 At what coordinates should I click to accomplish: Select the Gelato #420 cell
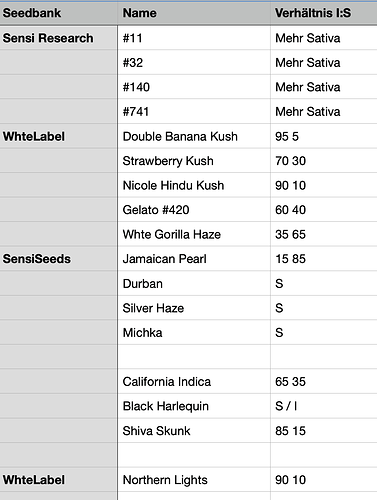pos(194,210)
